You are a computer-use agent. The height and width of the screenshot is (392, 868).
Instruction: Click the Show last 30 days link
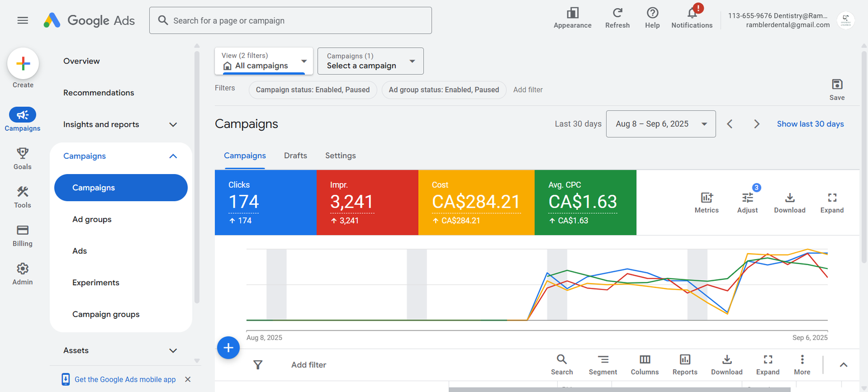(810, 124)
